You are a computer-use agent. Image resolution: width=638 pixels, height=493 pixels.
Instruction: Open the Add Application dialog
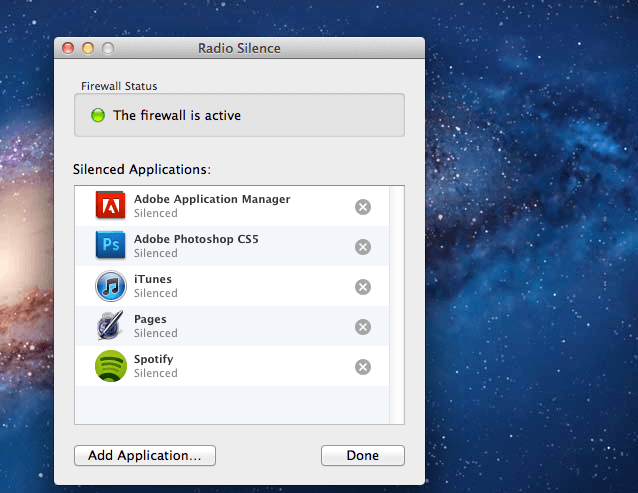coord(145,455)
